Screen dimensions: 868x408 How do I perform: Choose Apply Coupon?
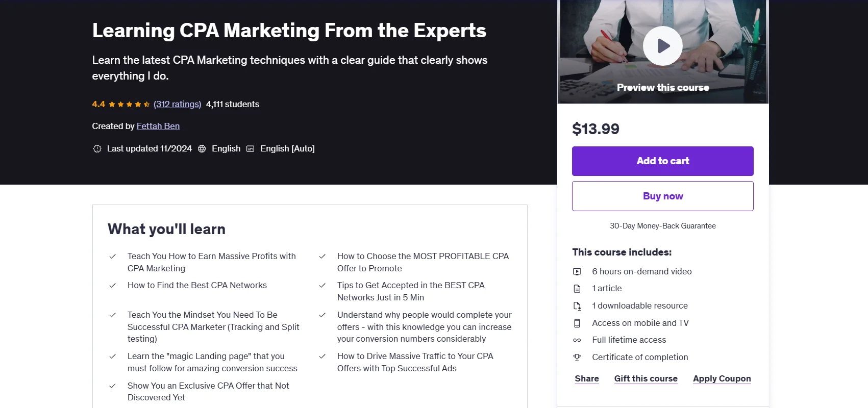[x=722, y=378]
